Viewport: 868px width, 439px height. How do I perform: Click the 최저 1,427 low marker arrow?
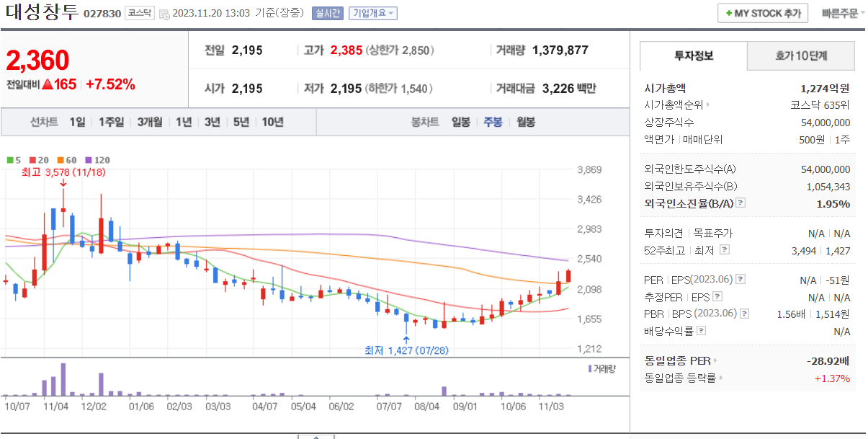pyautogui.click(x=406, y=339)
